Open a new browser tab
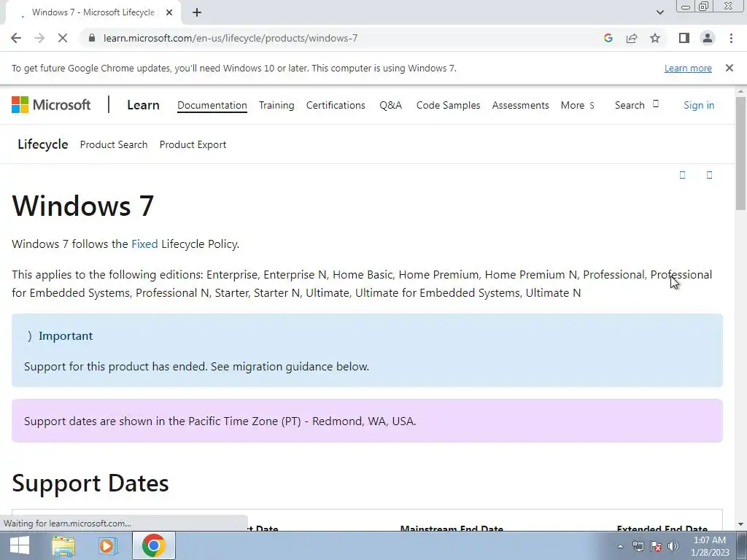Viewport: 747px width, 560px height. click(197, 12)
